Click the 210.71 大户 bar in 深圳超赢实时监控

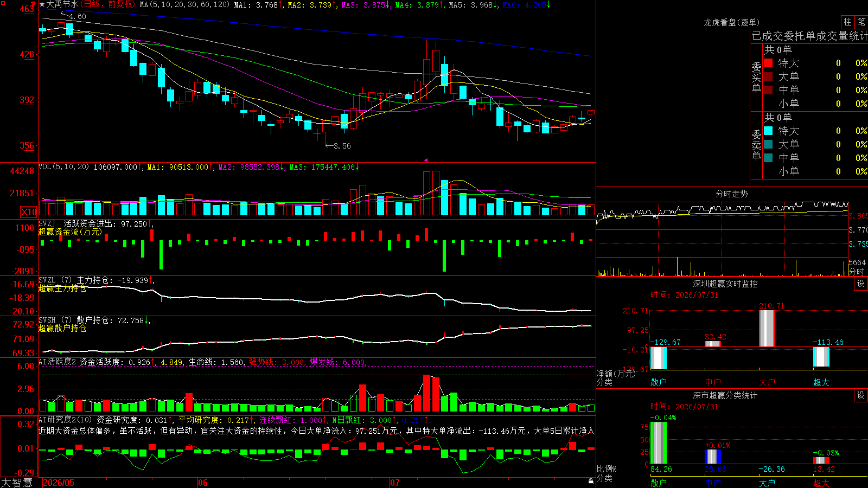click(767, 329)
